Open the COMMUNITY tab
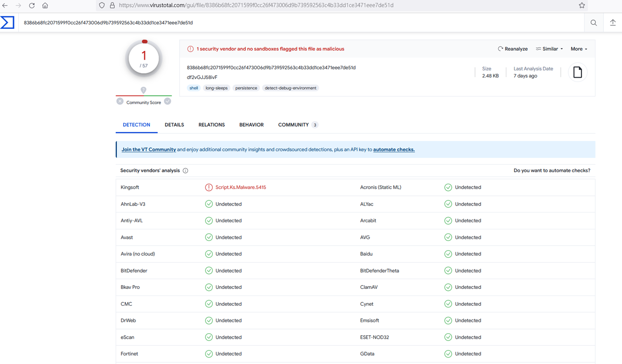This screenshot has width=622, height=364. click(298, 125)
